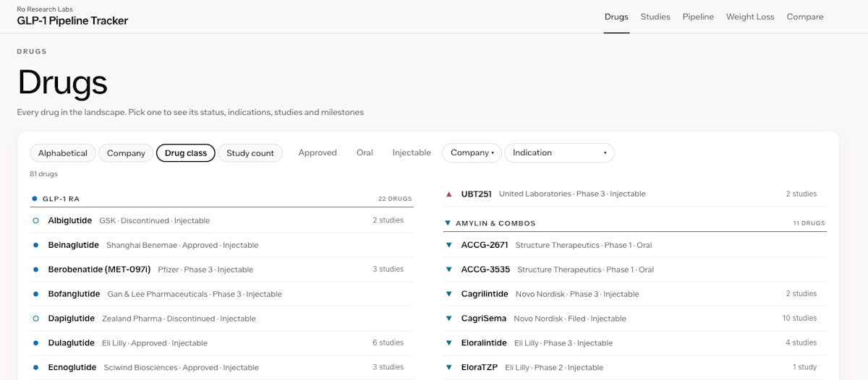Open the Bofanglutide drug entry
Screen dimensions: 868x380
(x=221, y=294)
